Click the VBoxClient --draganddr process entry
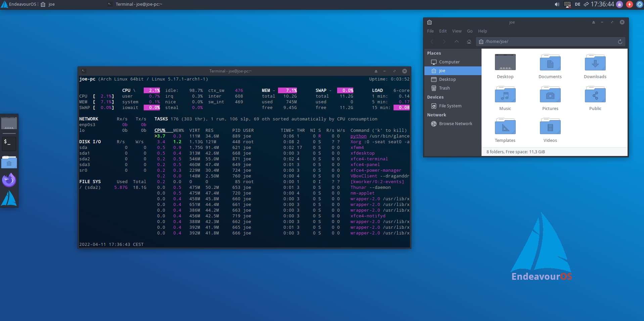The image size is (644, 321). pyautogui.click(x=380, y=176)
